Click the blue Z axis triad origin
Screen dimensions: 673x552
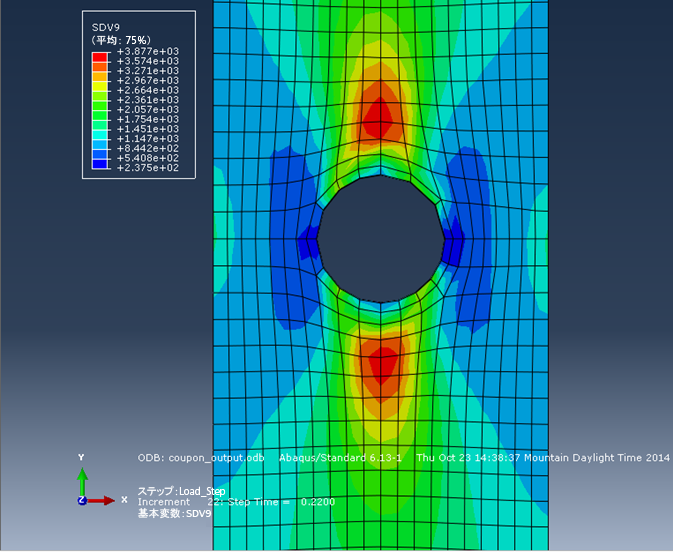[x=82, y=500]
